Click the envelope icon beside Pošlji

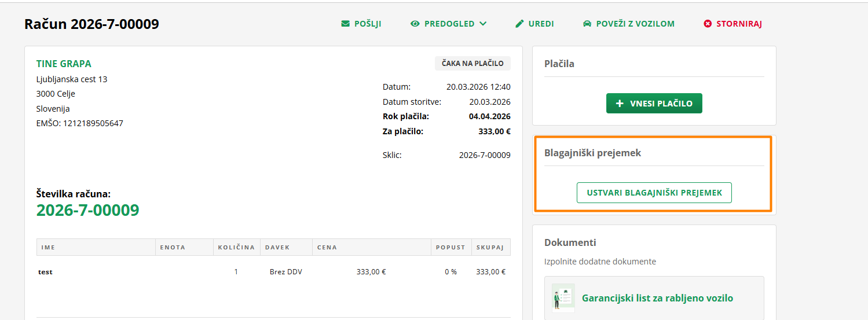[346, 24]
